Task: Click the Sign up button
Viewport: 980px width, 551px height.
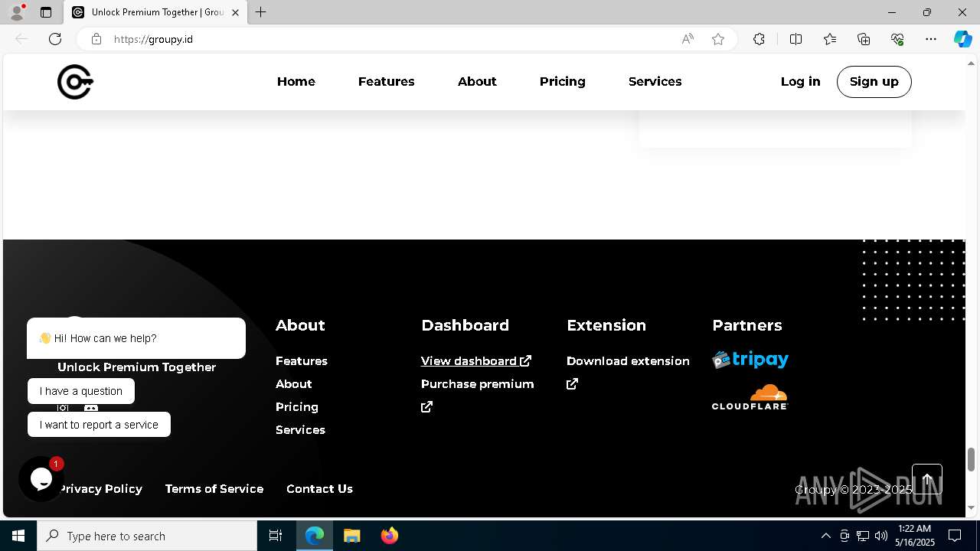Action: (x=874, y=81)
